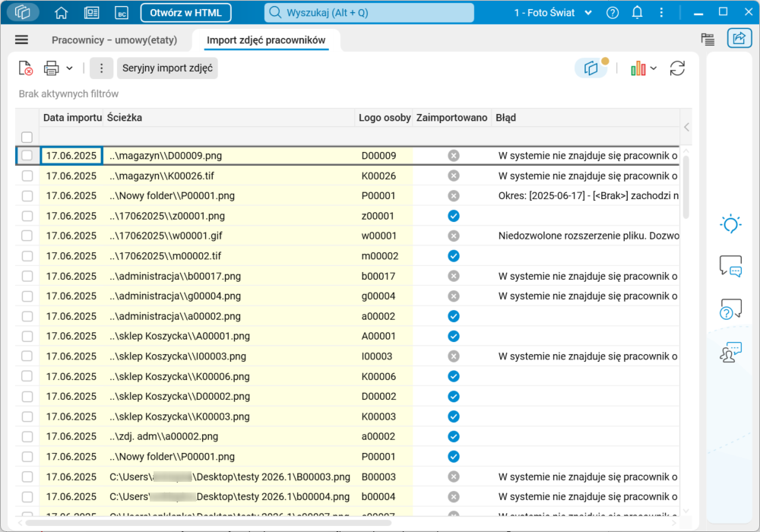Click the three-dot more options button
This screenshot has width=760, height=532.
click(101, 68)
